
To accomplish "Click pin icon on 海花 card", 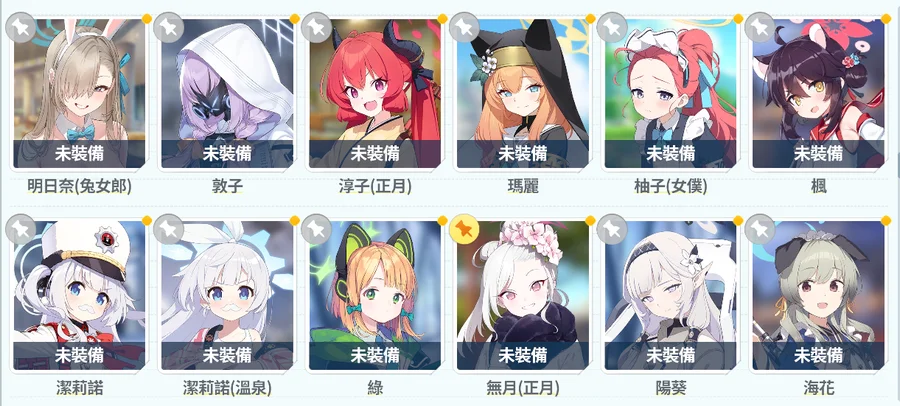I will tap(760, 229).
